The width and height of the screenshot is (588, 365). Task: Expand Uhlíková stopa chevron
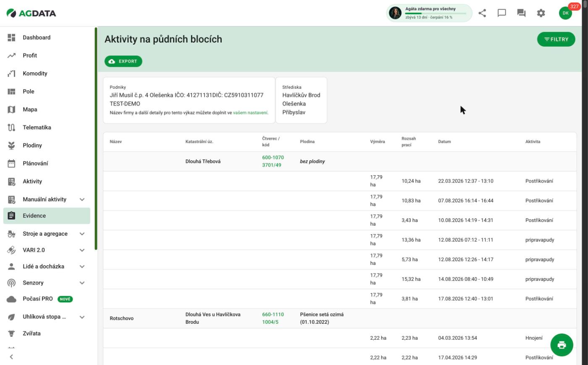pos(82,317)
